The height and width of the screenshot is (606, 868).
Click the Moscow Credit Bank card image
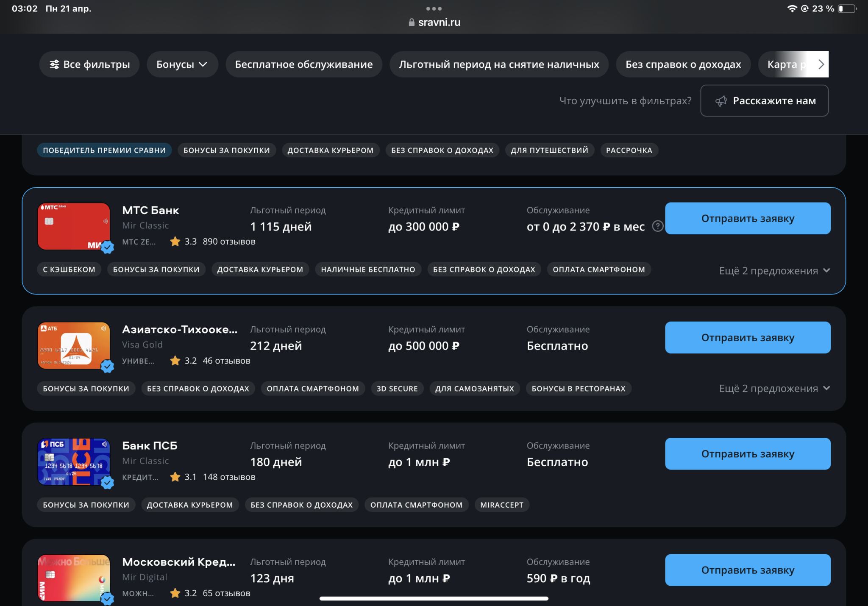(x=73, y=578)
